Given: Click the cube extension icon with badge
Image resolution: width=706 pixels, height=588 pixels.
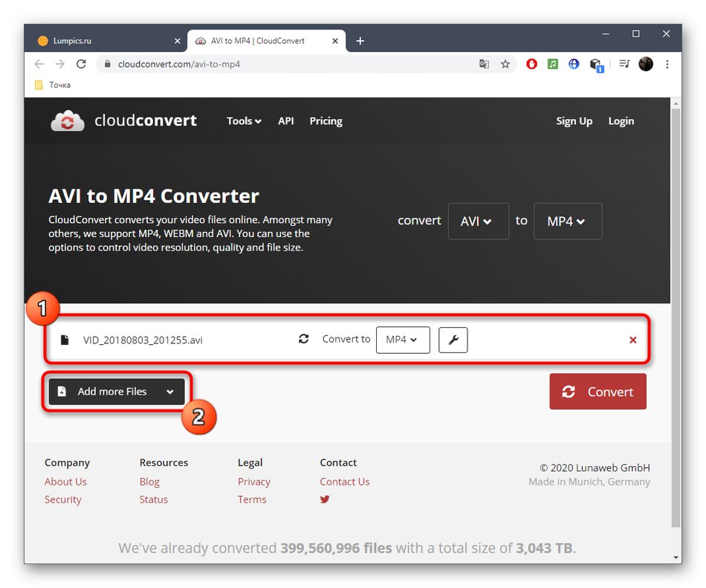Looking at the screenshot, I should (x=596, y=65).
